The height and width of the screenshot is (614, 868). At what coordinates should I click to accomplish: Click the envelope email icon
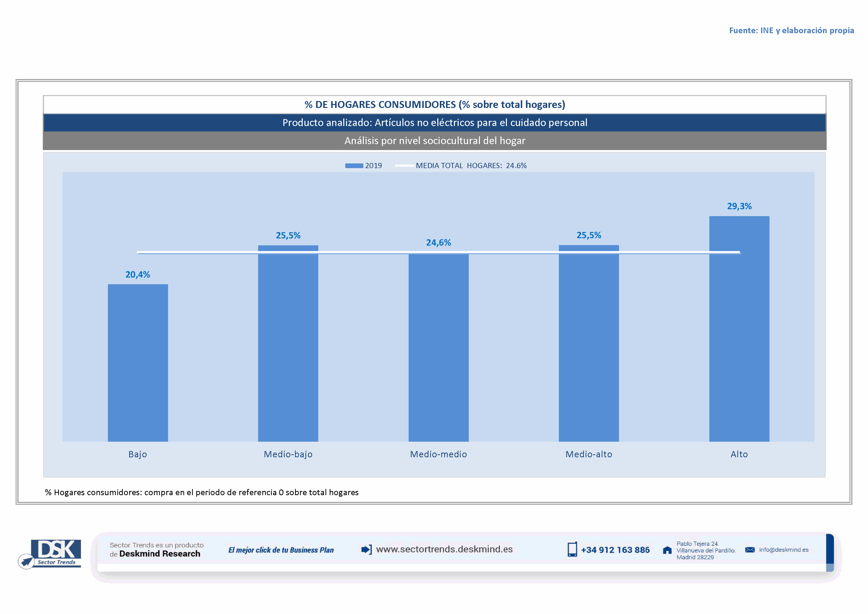(x=750, y=550)
